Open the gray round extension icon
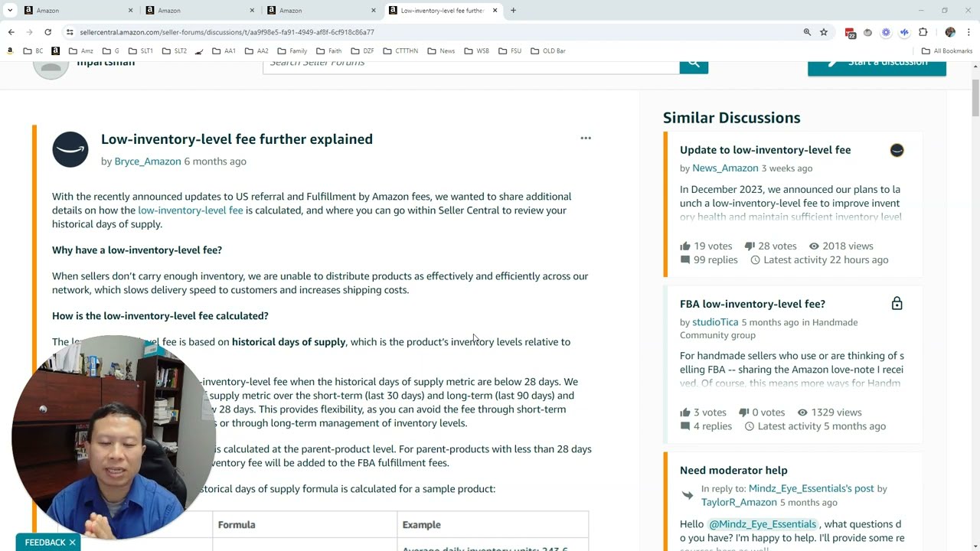This screenshot has height=551, width=980. [x=867, y=32]
